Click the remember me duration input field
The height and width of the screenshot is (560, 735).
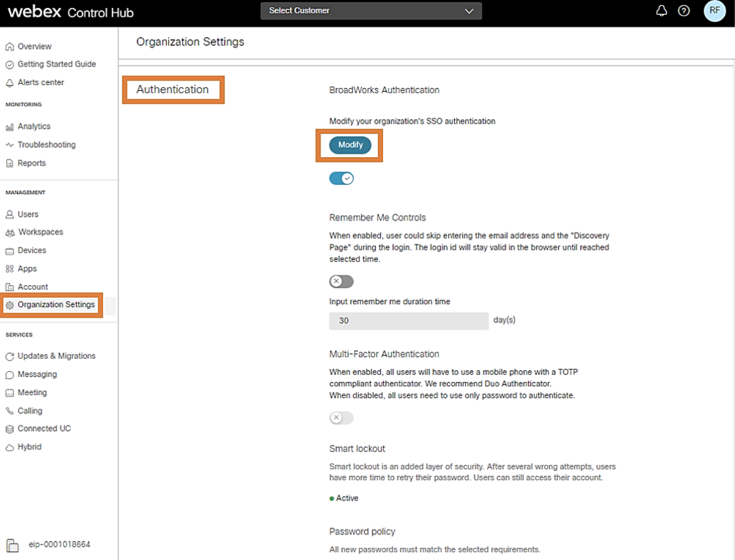pyautogui.click(x=409, y=321)
